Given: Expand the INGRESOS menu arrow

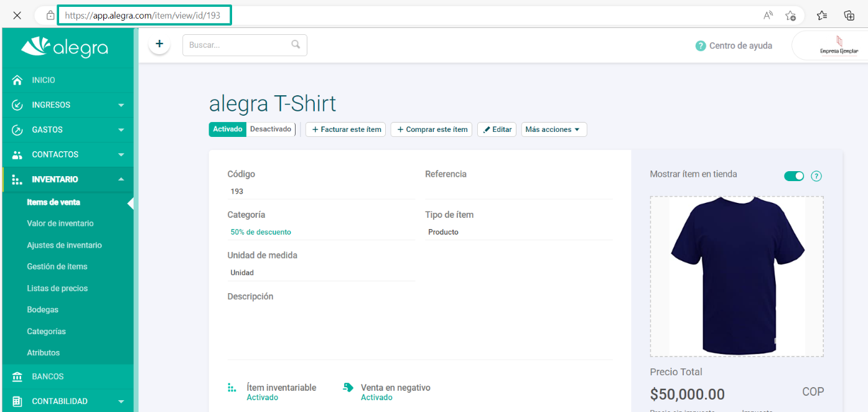Looking at the screenshot, I should point(121,105).
